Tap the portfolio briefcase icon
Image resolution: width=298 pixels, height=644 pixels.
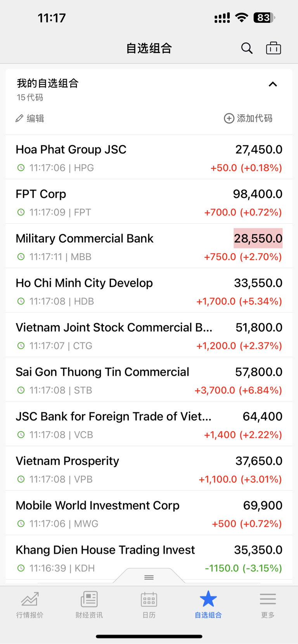click(274, 48)
